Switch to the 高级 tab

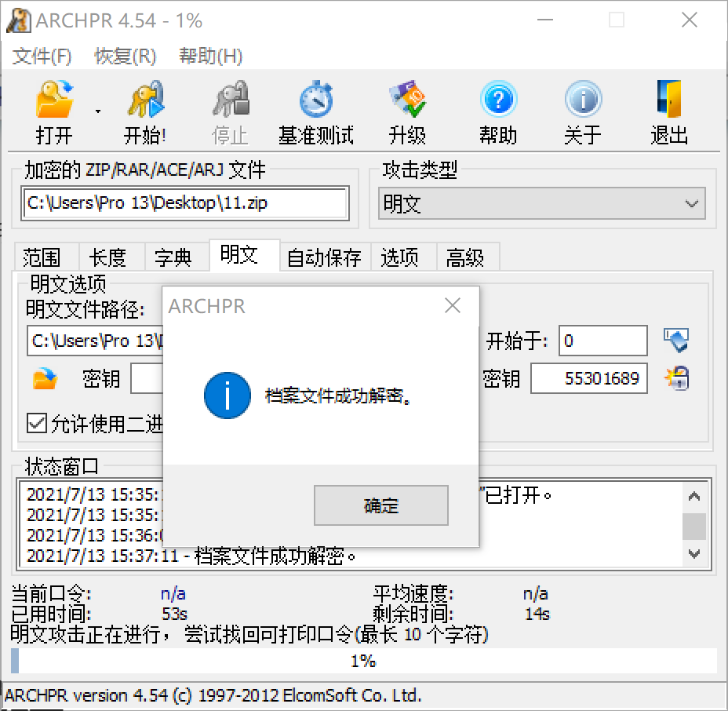click(468, 257)
